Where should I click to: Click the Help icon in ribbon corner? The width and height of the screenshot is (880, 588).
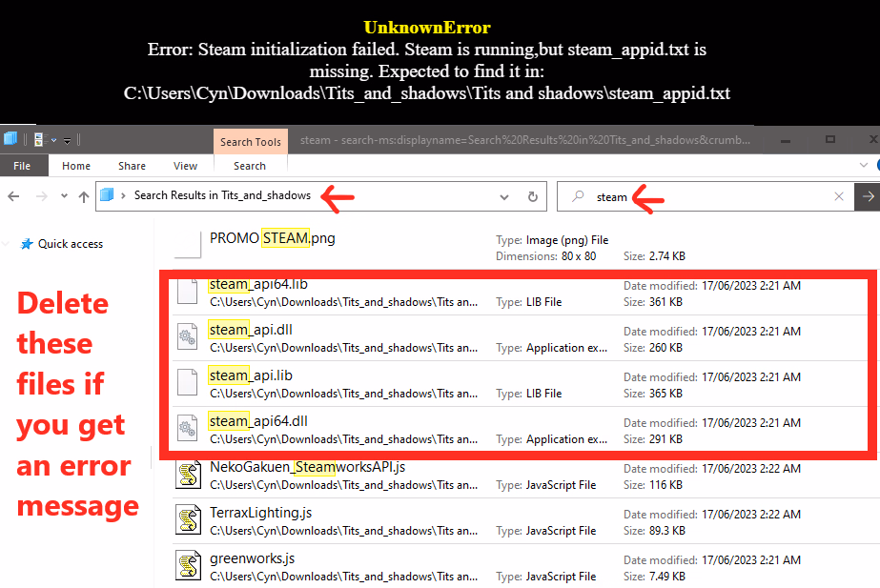pyautogui.click(x=878, y=165)
